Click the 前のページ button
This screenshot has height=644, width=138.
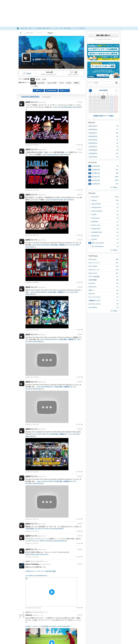(38, 90)
